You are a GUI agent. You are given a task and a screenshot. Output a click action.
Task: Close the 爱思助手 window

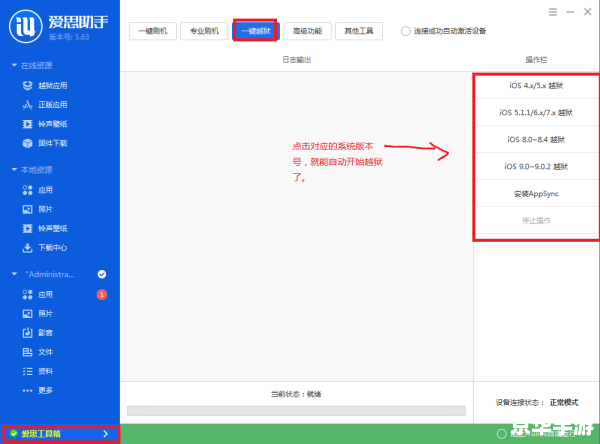587,12
